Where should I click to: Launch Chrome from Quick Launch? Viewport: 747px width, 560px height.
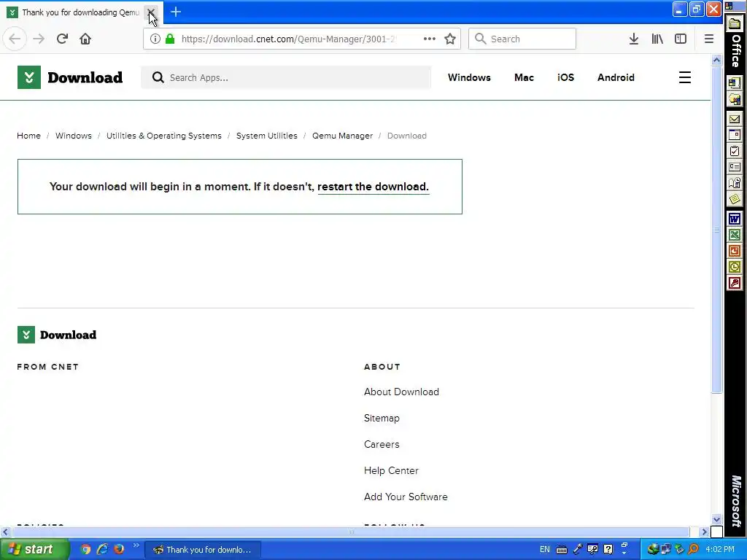coord(85,550)
